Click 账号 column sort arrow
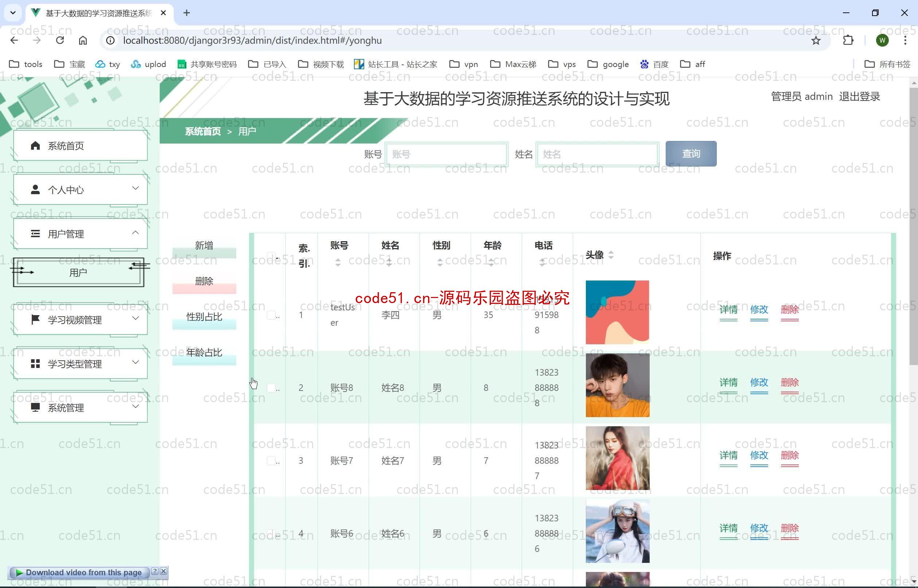918x588 pixels. point(338,262)
